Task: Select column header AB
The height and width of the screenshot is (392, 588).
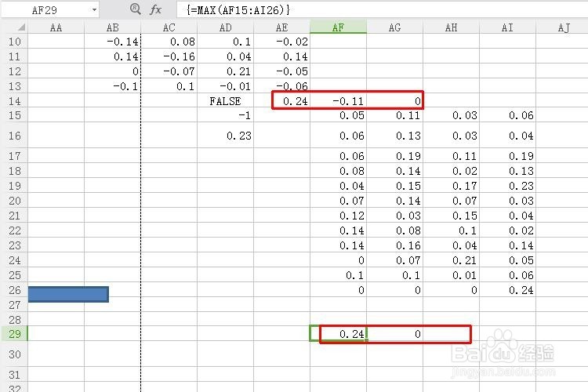Action: coord(112,27)
